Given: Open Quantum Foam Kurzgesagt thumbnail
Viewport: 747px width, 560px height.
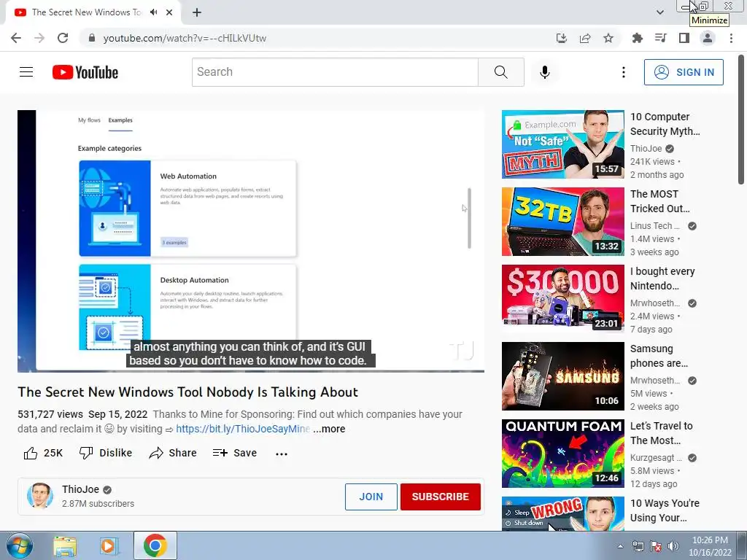Looking at the screenshot, I should pyautogui.click(x=562, y=454).
